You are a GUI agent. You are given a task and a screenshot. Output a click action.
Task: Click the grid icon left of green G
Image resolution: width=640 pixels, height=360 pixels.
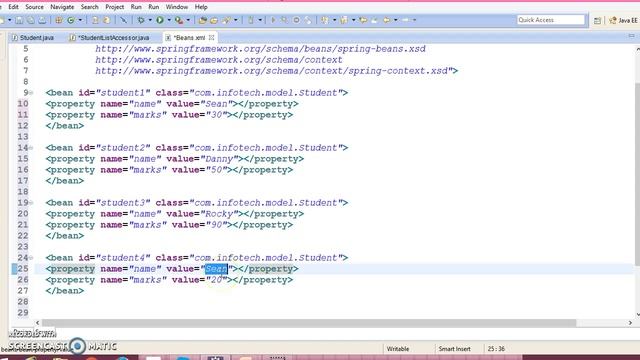tap(58, 20)
